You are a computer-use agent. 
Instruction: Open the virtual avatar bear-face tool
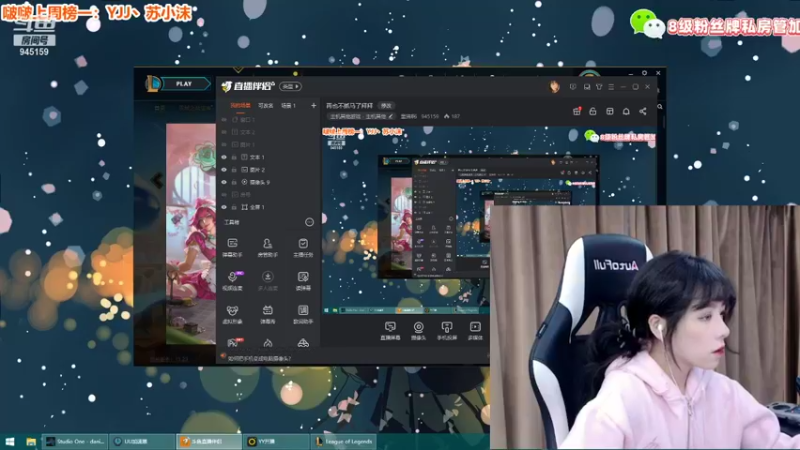[233, 315]
